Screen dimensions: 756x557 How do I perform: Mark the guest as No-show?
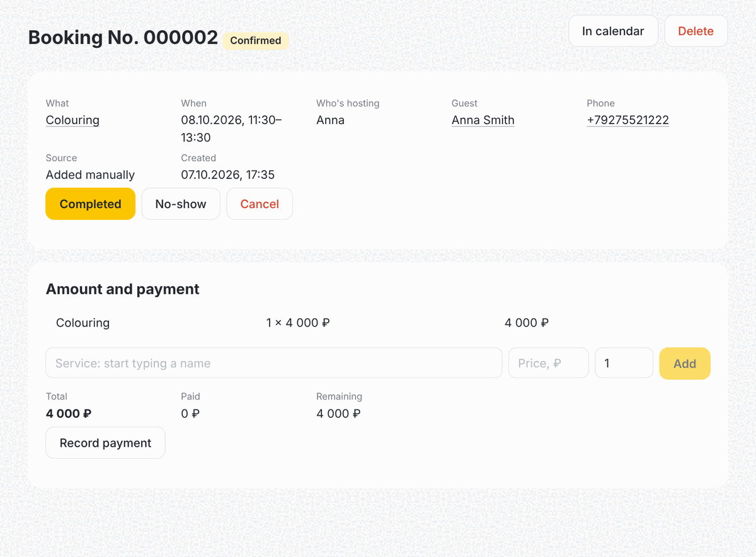pos(181,204)
